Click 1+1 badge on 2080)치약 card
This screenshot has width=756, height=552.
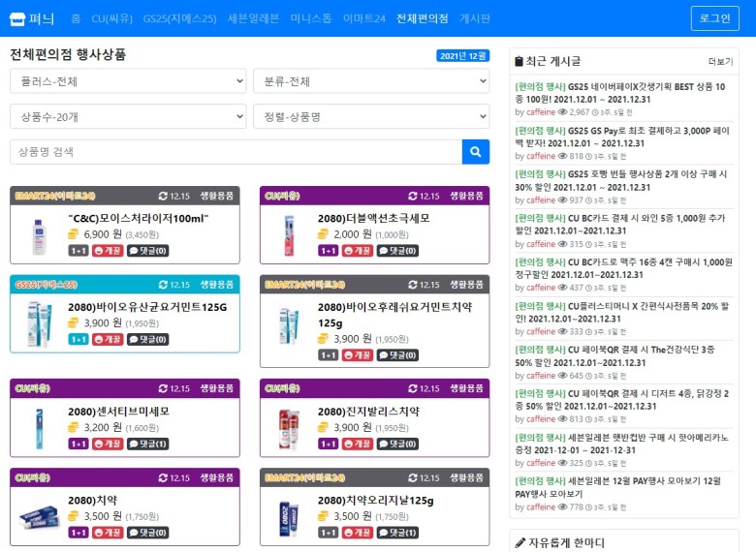coord(79,533)
